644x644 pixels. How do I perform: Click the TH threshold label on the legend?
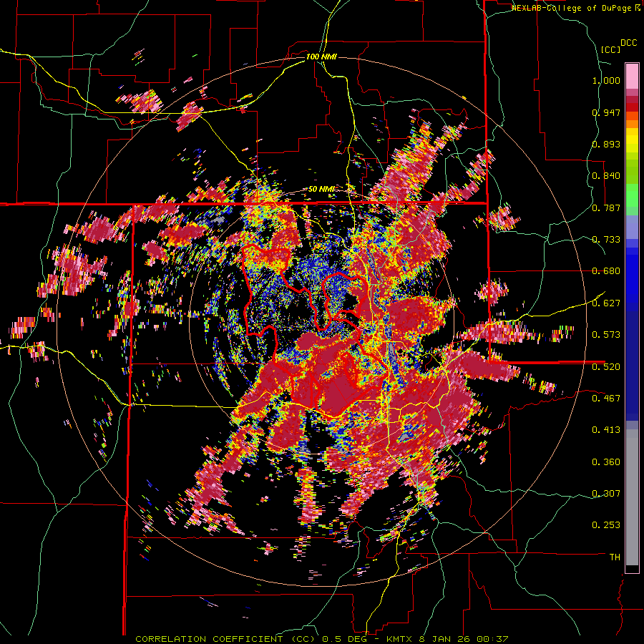click(x=615, y=557)
